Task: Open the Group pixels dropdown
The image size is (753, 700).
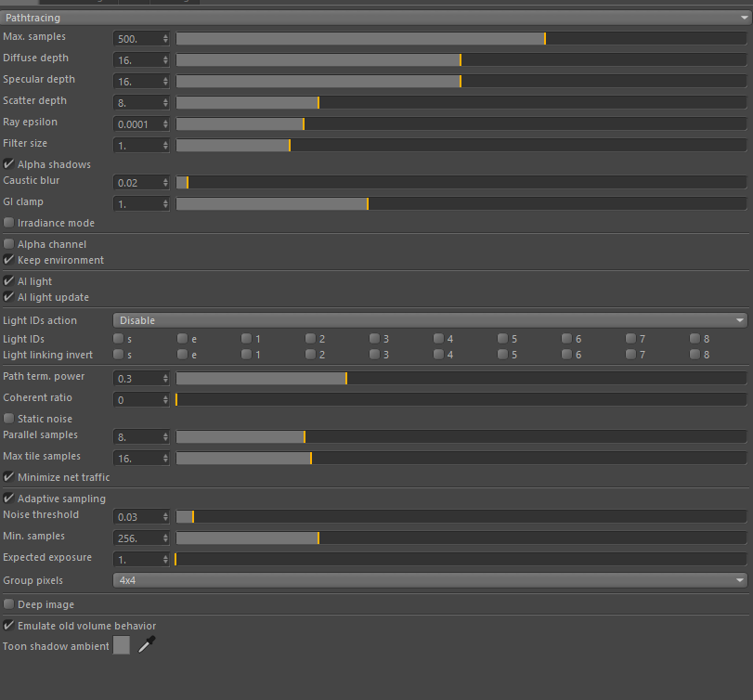Action: coord(430,580)
